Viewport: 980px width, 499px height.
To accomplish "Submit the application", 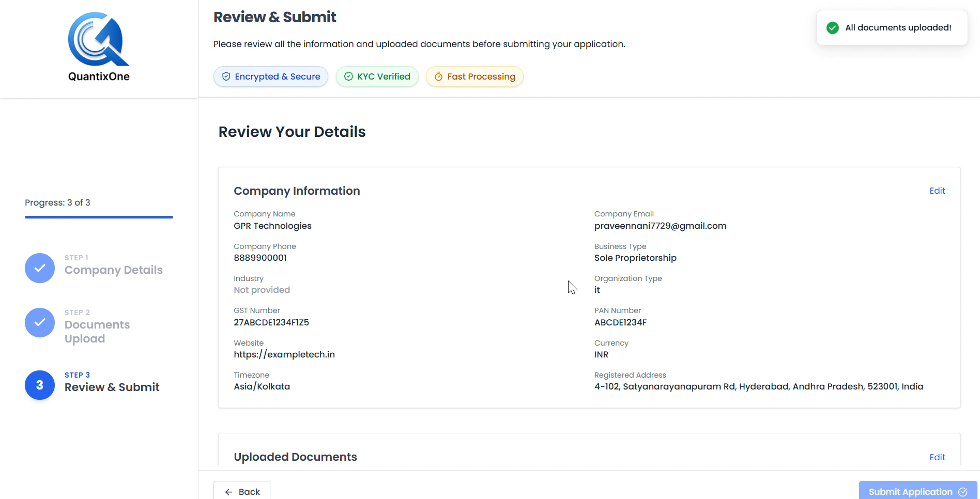I will (918, 491).
